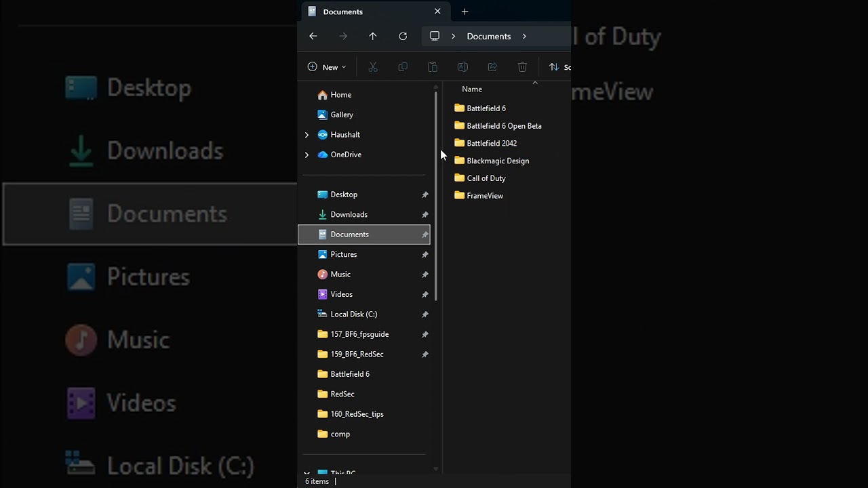Open breadcrumb chevron after Documents
868x488 pixels.
(524, 37)
